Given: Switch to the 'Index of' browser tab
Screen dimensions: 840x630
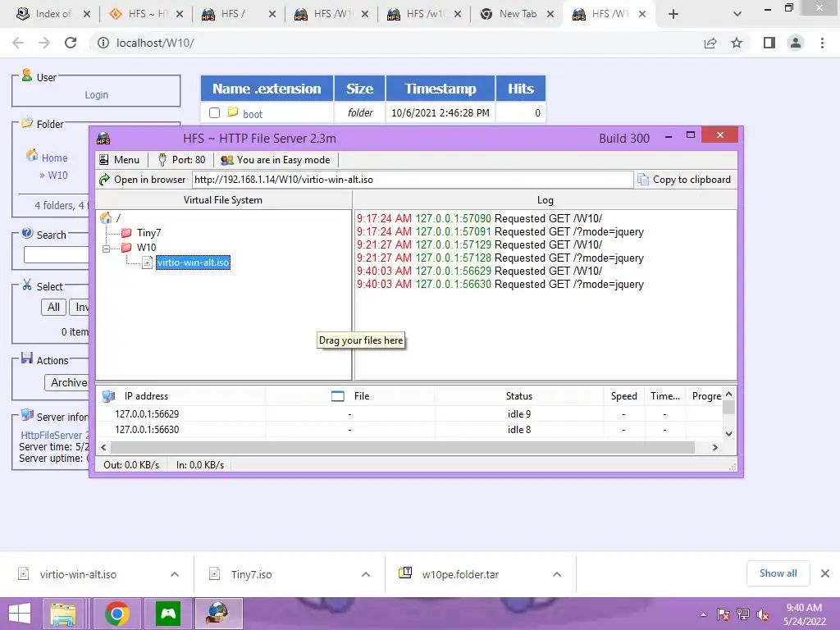Looking at the screenshot, I should [52, 14].
